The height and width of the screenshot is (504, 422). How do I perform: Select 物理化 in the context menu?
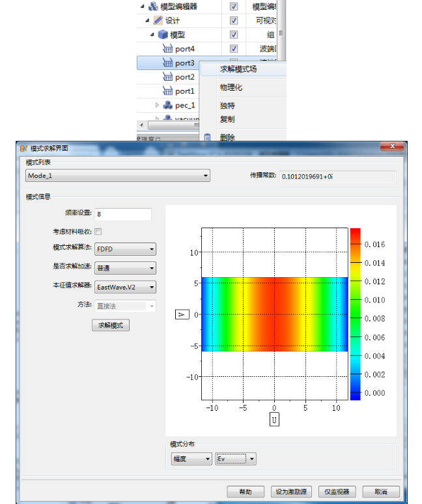pyautogui.click(x=231, y=87)
